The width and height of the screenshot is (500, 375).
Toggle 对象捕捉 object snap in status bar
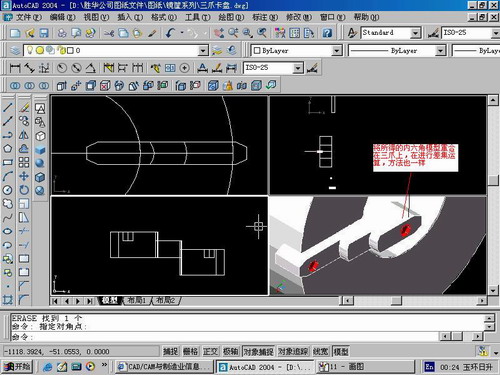click(x=258, y=351)
